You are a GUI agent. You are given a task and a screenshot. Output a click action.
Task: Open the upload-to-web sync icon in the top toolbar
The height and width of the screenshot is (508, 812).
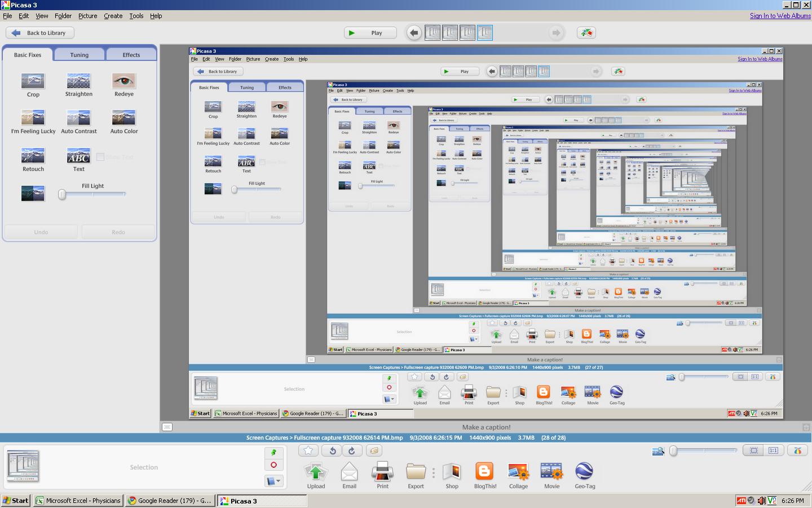point(586,33)
